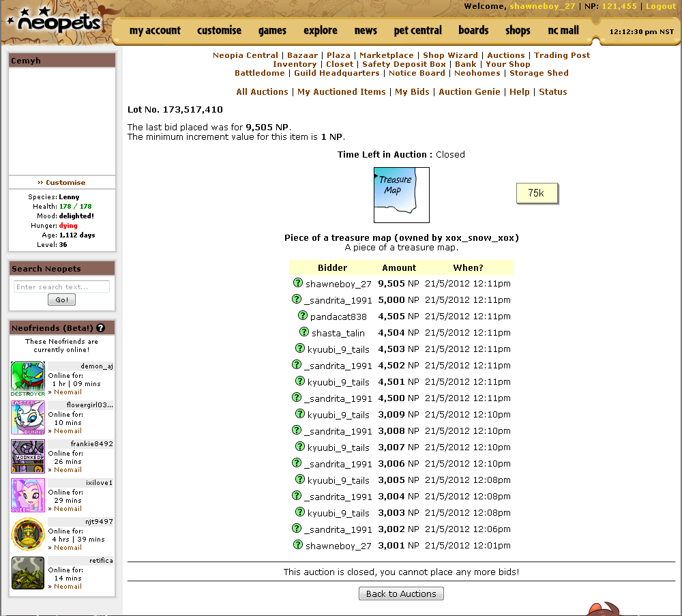Screen dimensions: 682x616
Task: Click the green icon beside the 3,006 NP bid
Action: [297, 463]
